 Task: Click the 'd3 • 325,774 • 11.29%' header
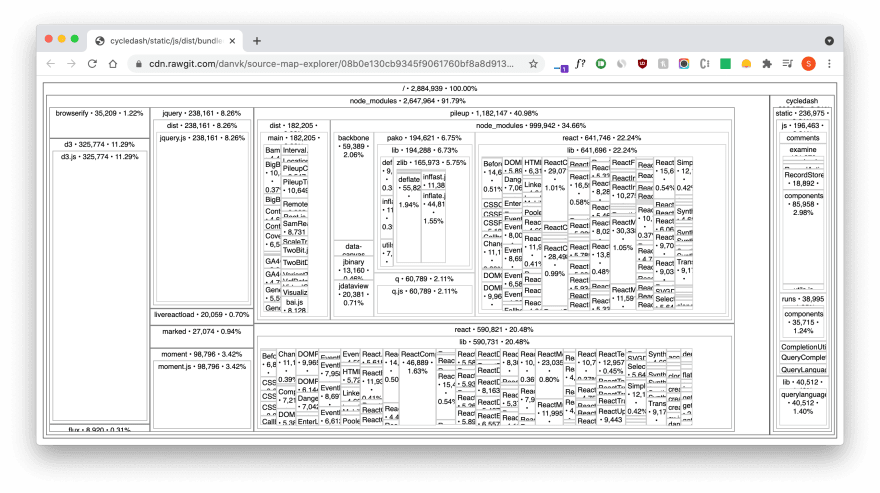(99, 144)
